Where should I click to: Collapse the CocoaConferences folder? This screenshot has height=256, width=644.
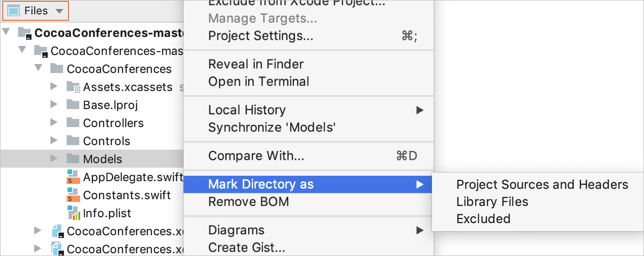(x=39, y=69)
